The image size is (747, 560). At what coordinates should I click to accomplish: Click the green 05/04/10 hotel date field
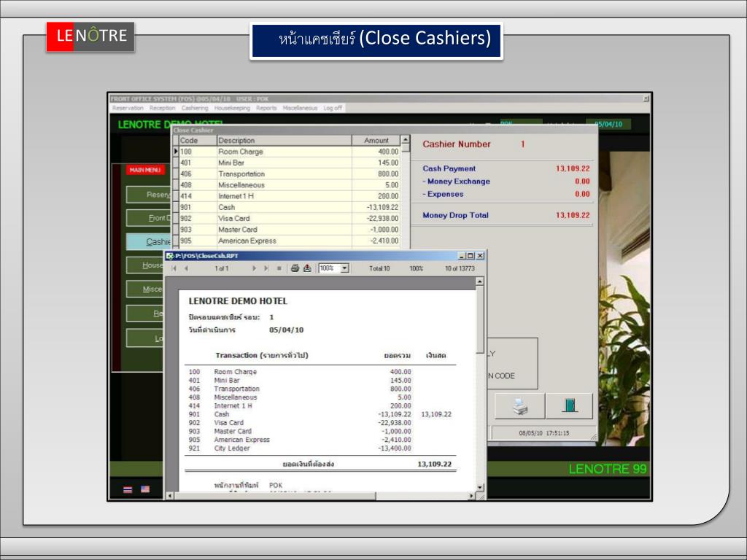[608, 124]
